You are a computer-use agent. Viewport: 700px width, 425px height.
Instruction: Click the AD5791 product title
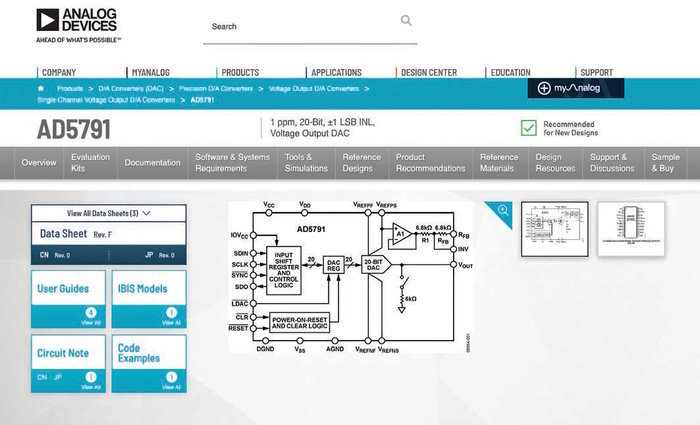click(74, 129)
